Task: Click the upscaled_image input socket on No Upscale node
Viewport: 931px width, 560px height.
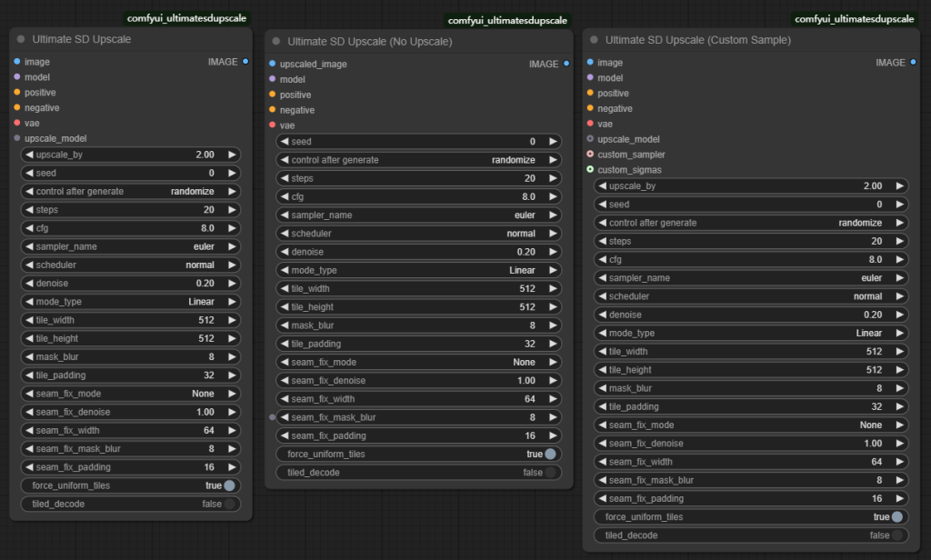Action: pos(272,64)
